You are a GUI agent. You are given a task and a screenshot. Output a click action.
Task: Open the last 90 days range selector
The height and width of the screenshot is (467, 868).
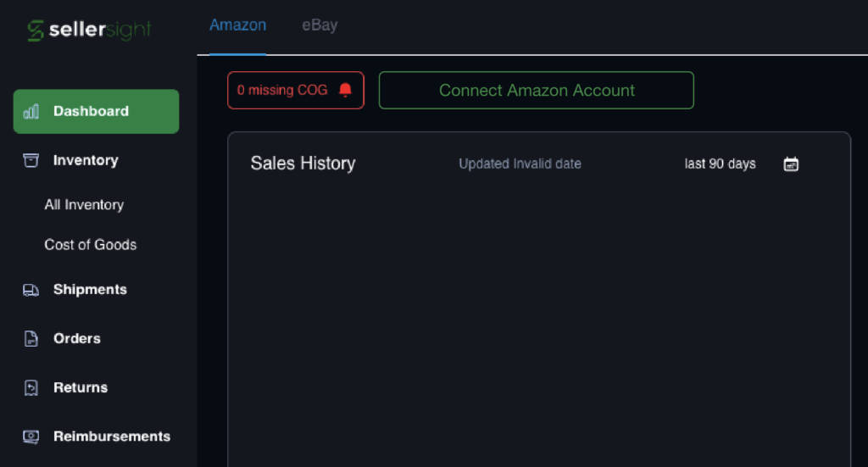720,164
